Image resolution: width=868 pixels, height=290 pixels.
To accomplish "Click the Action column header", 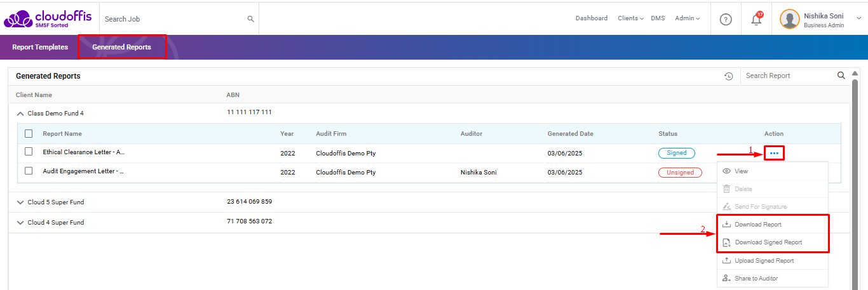I will point(774,134).
